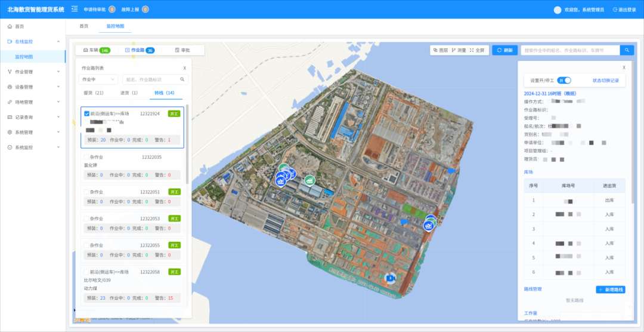Open the 作业中 status dropdown
This screenshot has width=644, height=332.
(98, 79)
